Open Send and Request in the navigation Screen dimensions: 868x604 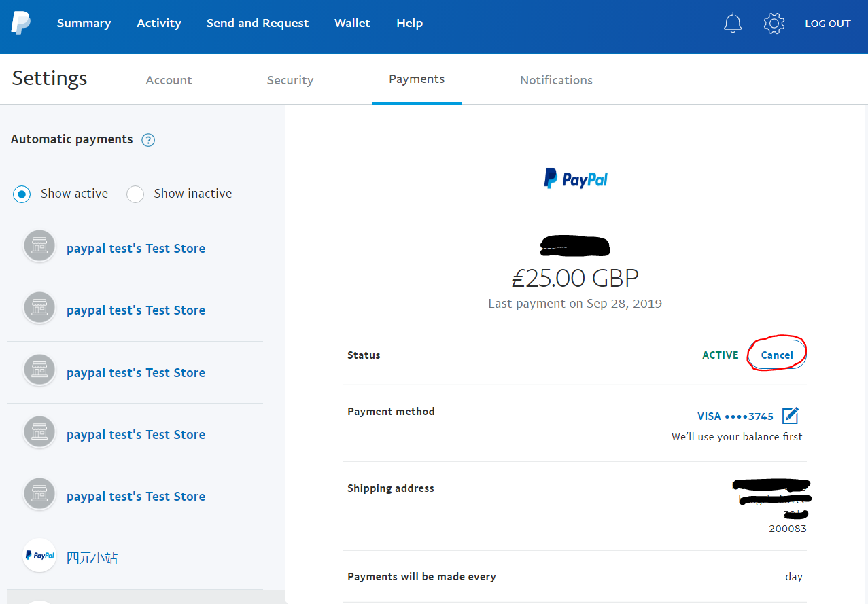click(258, 23)
